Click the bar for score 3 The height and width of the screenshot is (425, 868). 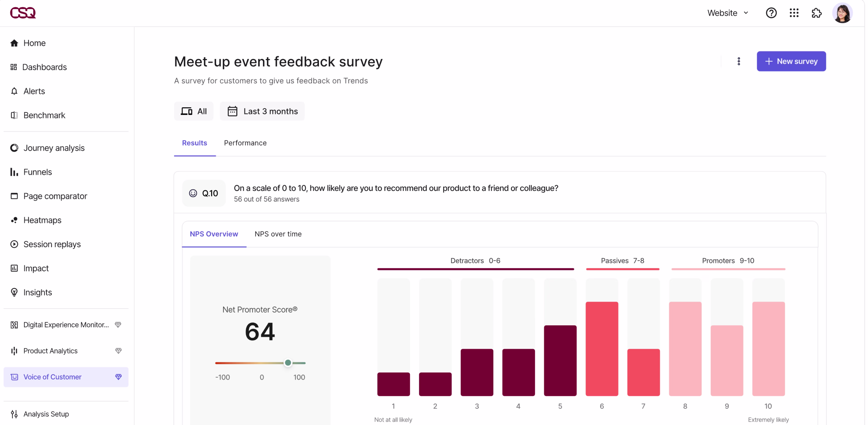tap(477, 372)
